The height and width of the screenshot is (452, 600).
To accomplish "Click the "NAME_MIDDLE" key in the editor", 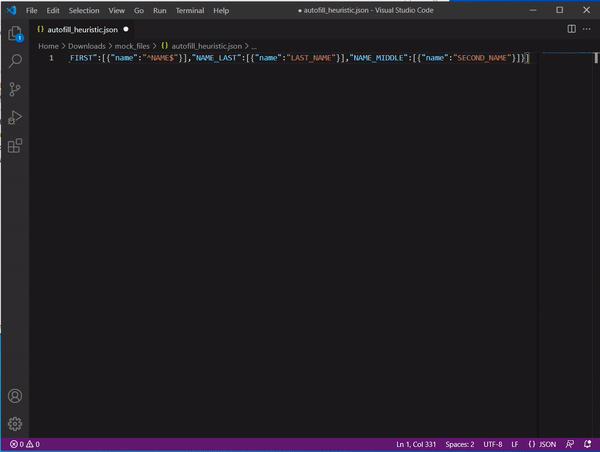I will tap(379, 58).
